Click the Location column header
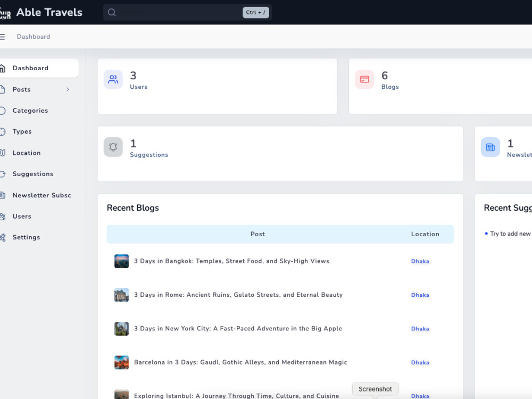 click(425, 234)
